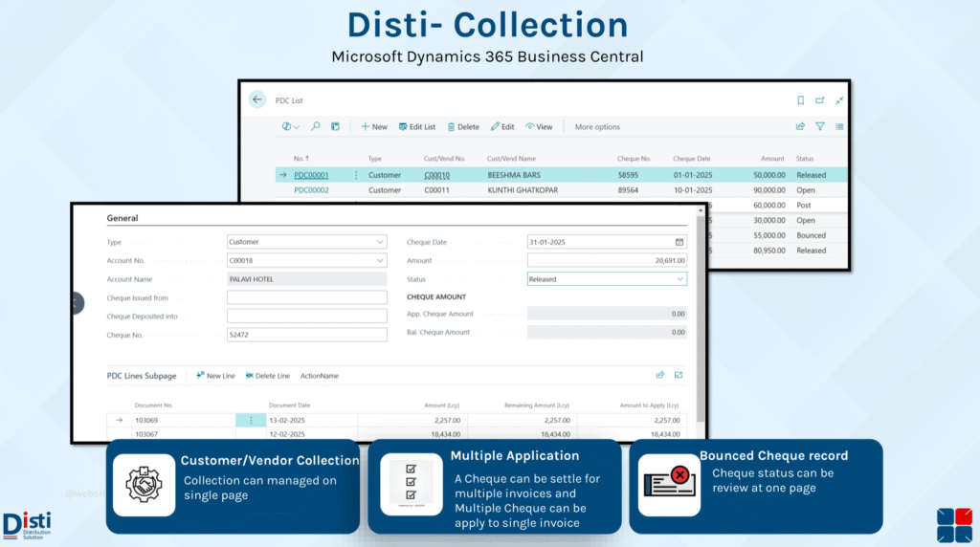Viewport: 980px width, 547px height.
Task: Click the Cheque Issued from input field
Action: (x=306, y=297)
